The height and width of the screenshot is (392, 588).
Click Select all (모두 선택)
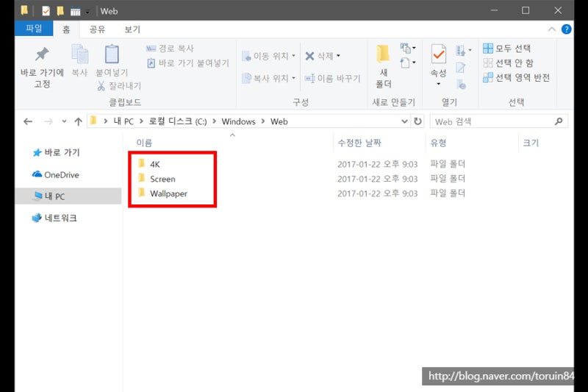point(506,49)
